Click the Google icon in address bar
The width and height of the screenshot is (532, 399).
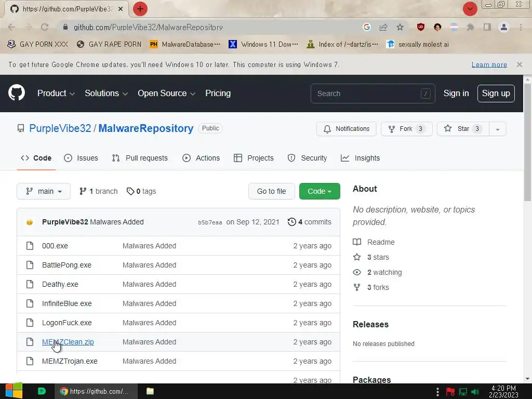pyautogui.click(x=366, y=27)
